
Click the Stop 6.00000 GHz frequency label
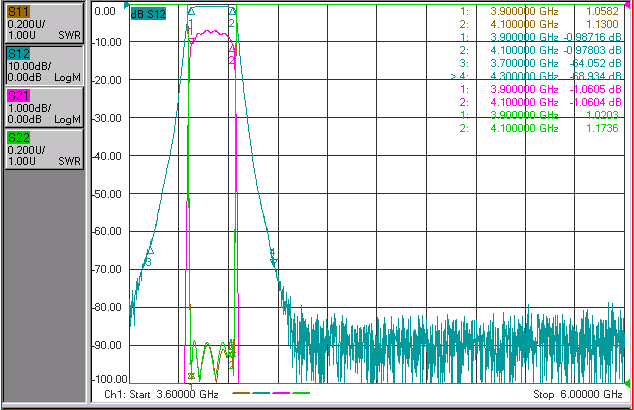tap(577, 394)
